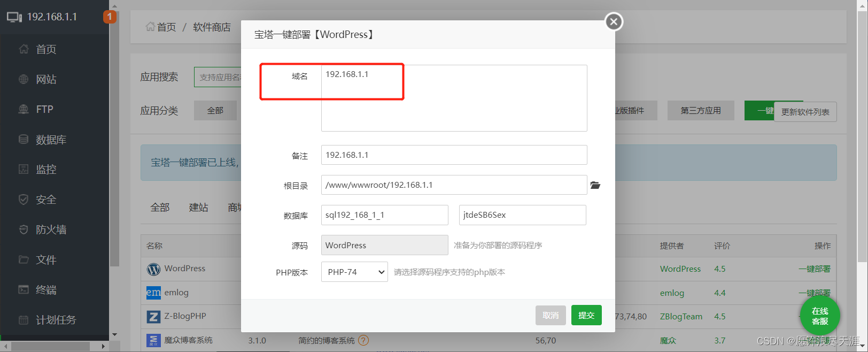
Task: Open the 首页 home icon in sidebar
Action: tap(24, 49)
